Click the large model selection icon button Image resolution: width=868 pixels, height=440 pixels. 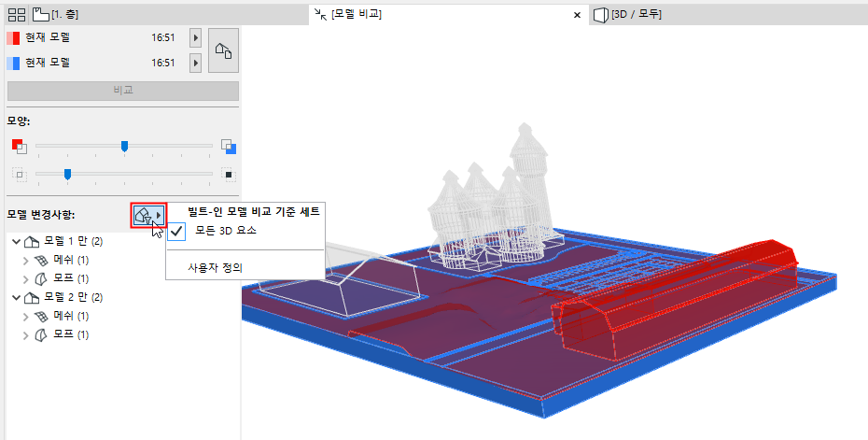(223, 50)
